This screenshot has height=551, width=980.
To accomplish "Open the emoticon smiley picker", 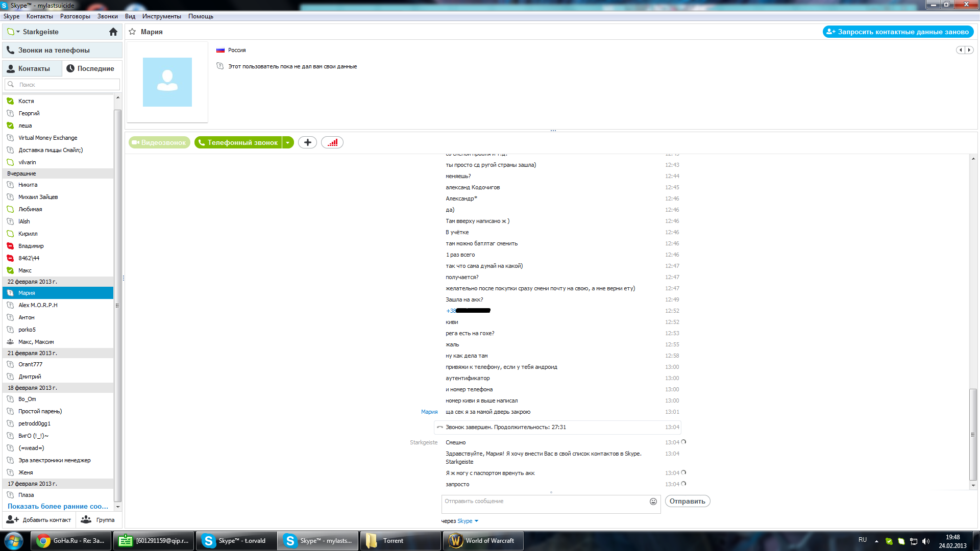I will [653, 502].
